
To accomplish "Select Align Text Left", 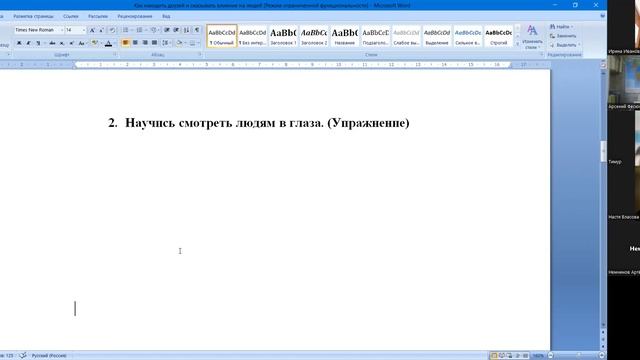I will tap(125, 43).
